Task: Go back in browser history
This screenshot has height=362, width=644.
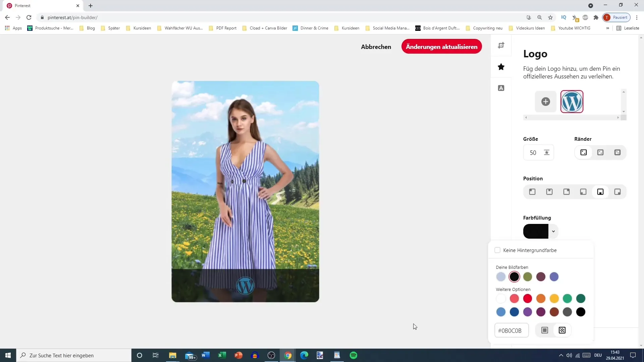Action: (7, 17)
